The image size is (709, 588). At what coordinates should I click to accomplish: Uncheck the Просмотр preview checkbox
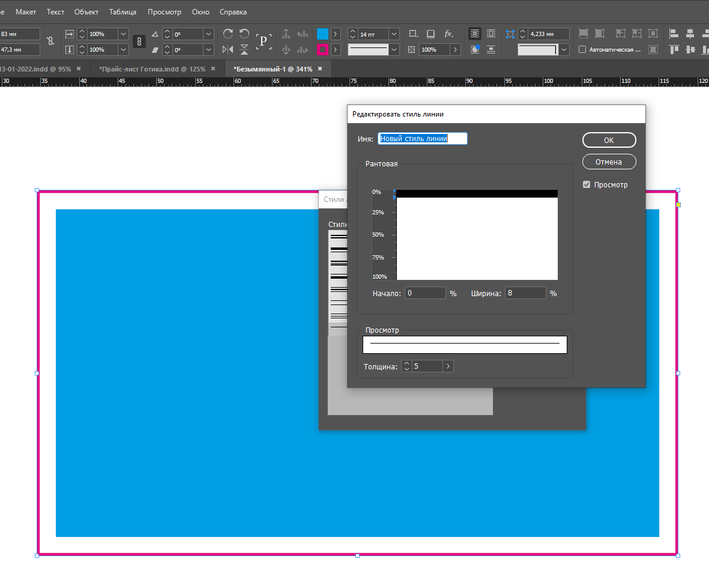point(587,185)
